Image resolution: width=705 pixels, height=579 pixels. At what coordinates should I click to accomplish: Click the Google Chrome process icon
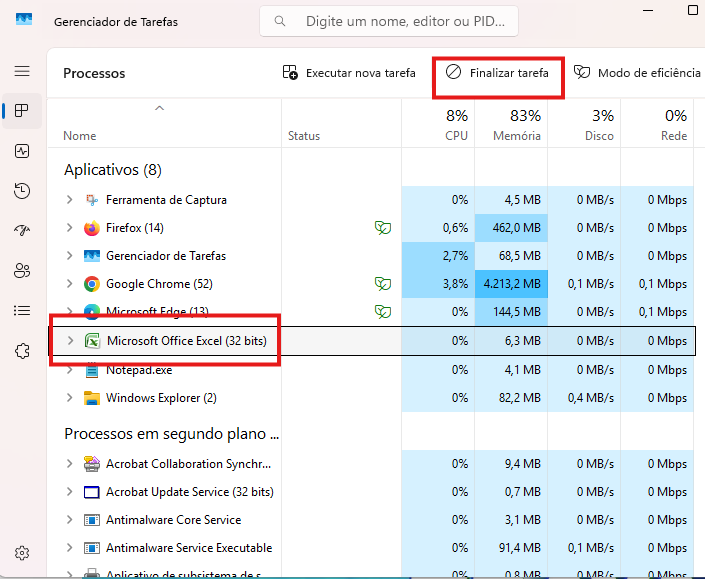pos(92,284)
